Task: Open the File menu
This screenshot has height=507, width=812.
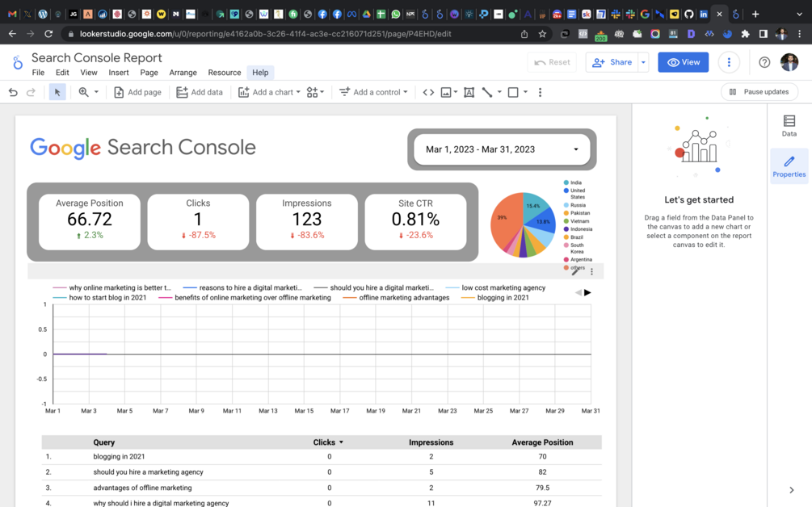Action: click(38, 73)
